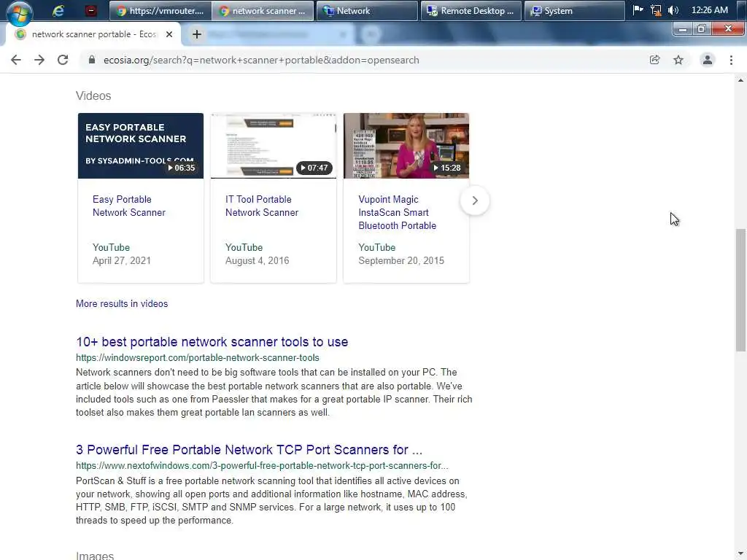Click the September 20, 2015 video date
This screenshot has height=560, width=747.
[401, 261]
